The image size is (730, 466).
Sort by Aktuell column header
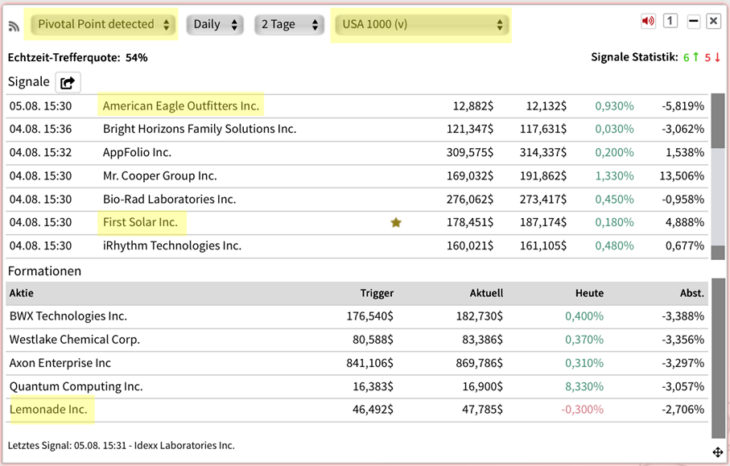486,293
